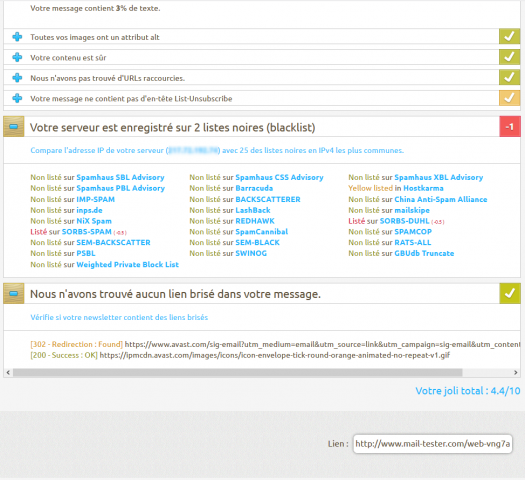Open the Barracuda blacklist link
The height and width of the screenshot is (480, 525).
tap(254, 188)
